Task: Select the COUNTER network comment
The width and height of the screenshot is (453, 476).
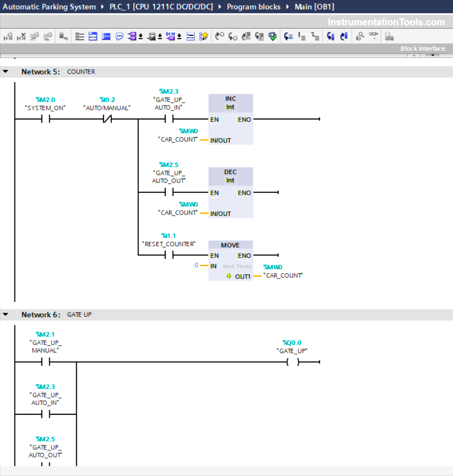Action: [x=81, y=72]
